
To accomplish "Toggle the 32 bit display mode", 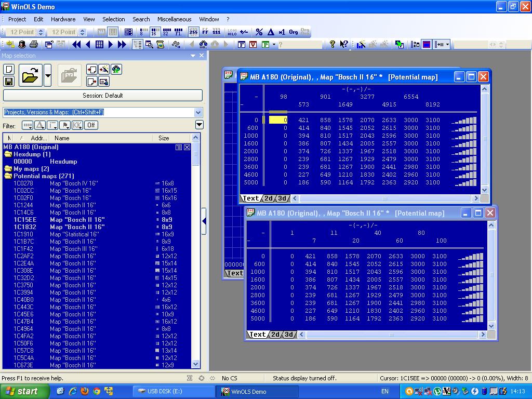I will (167, 32).
